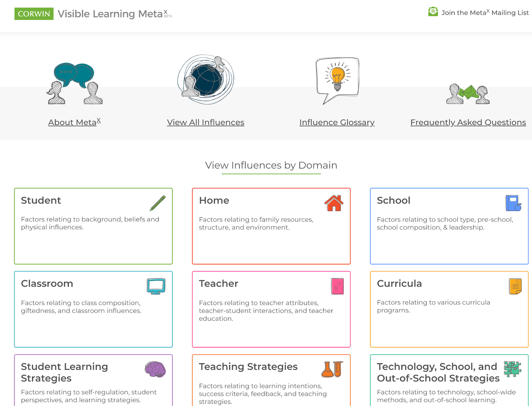Click the green puzzle pieces icon
The image size is (532, 406).
(512, 369)
